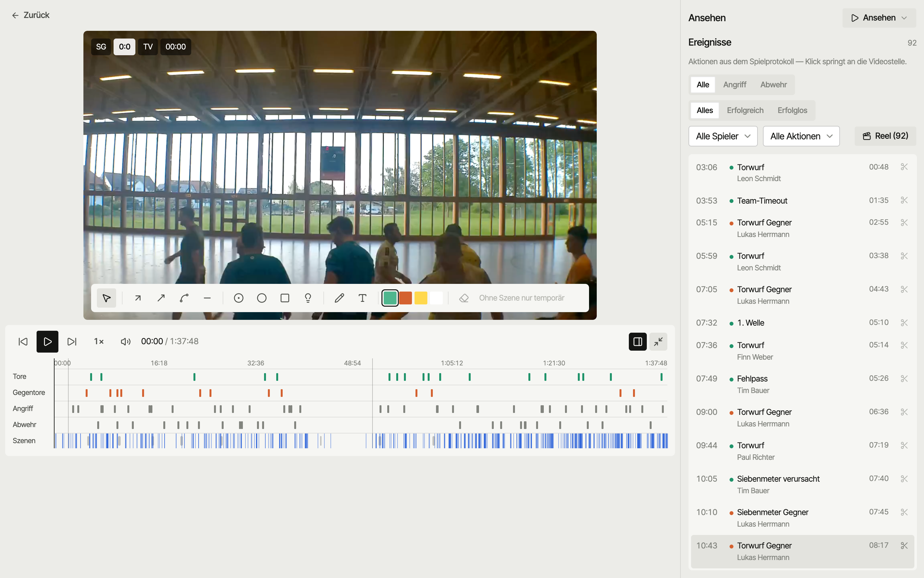Pick the yellow drawing color
This screenshot has height=578, width=924.
[x=421, y=298]
